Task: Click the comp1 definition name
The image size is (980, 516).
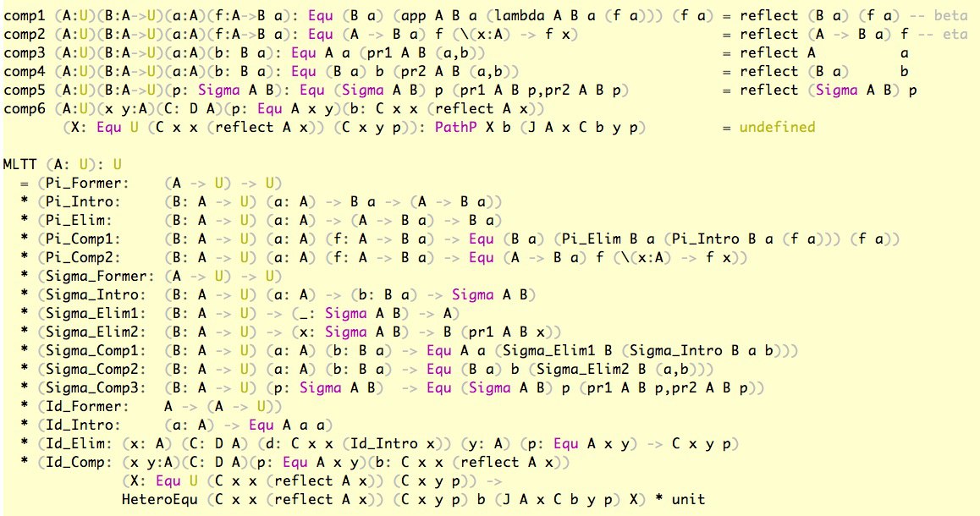Action: [x=25, y=15]
